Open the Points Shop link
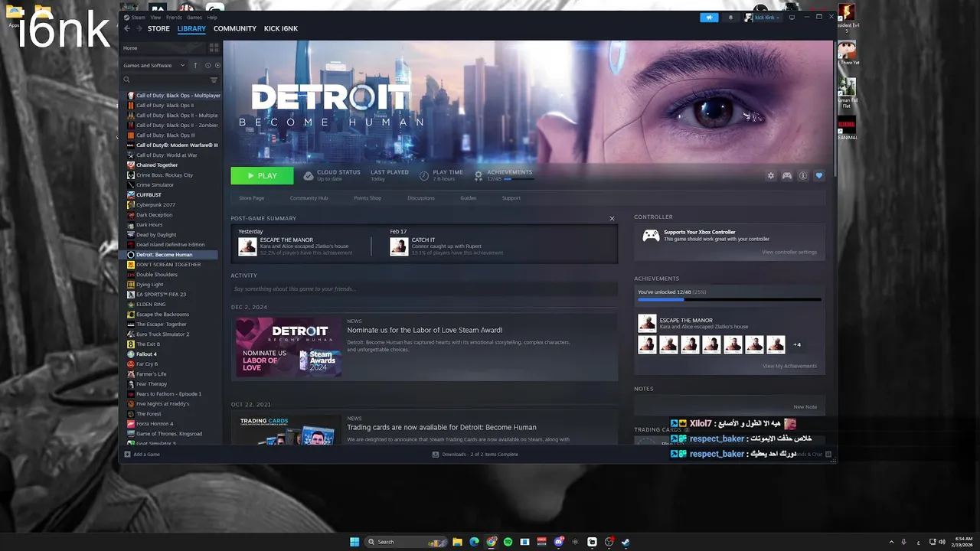Viewport: 980px width, 551px height. (x=367, y=198)
